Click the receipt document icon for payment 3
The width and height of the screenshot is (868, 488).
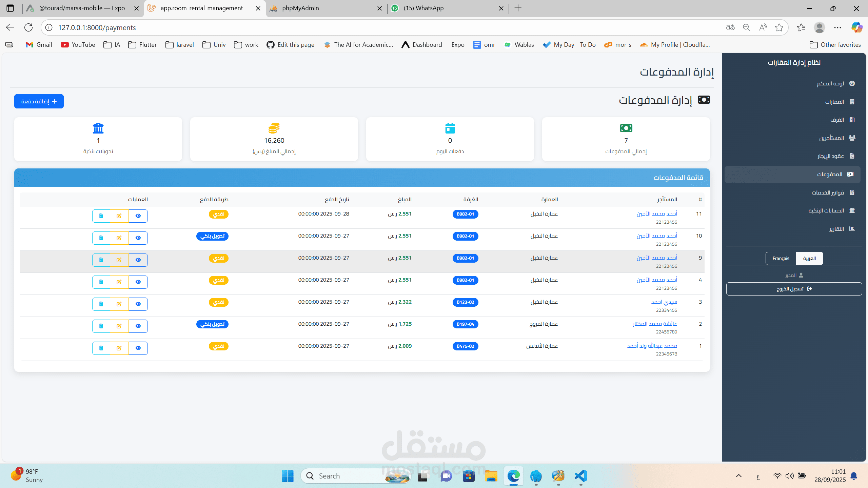click(x=101, y=304)
